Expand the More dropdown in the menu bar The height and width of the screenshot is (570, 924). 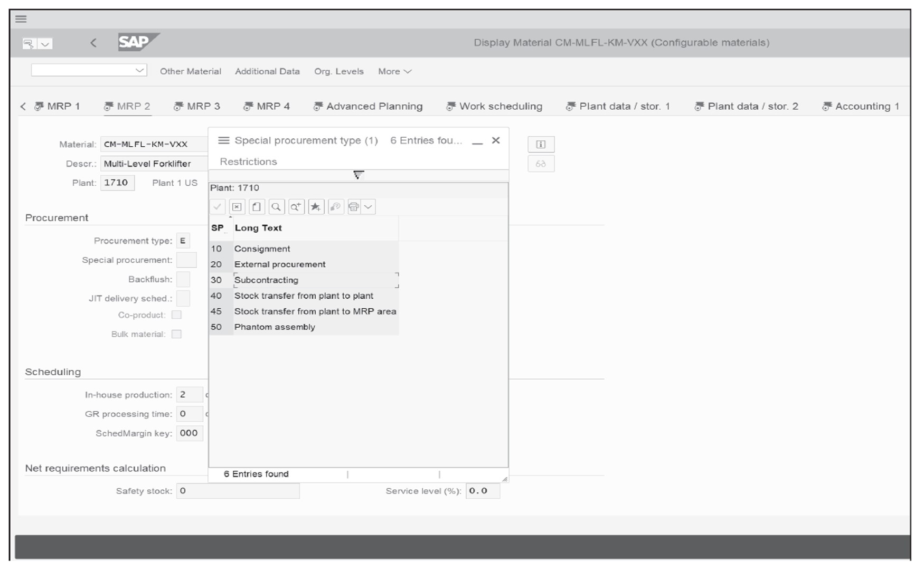pyautogui.click(x=394, y=71)
